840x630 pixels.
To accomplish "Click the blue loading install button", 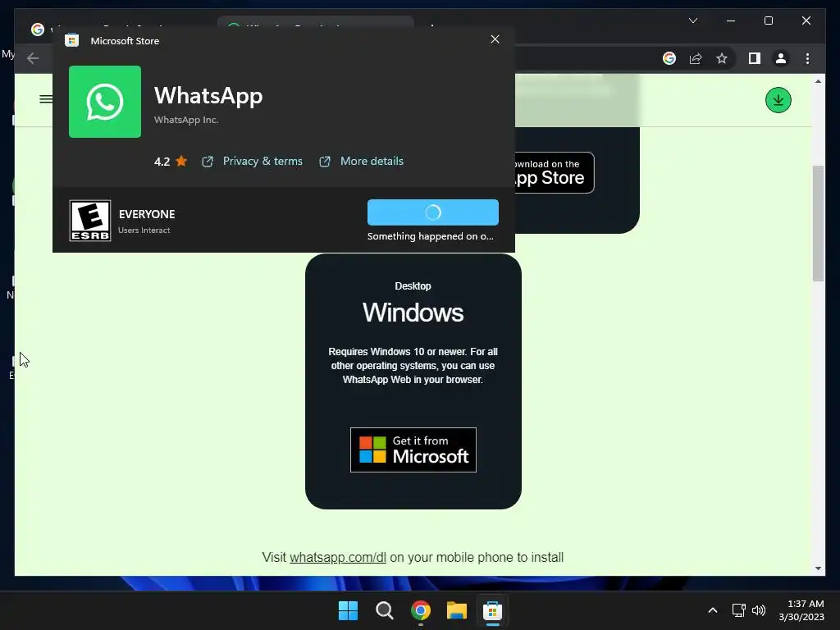I will [x=433, y=212].
